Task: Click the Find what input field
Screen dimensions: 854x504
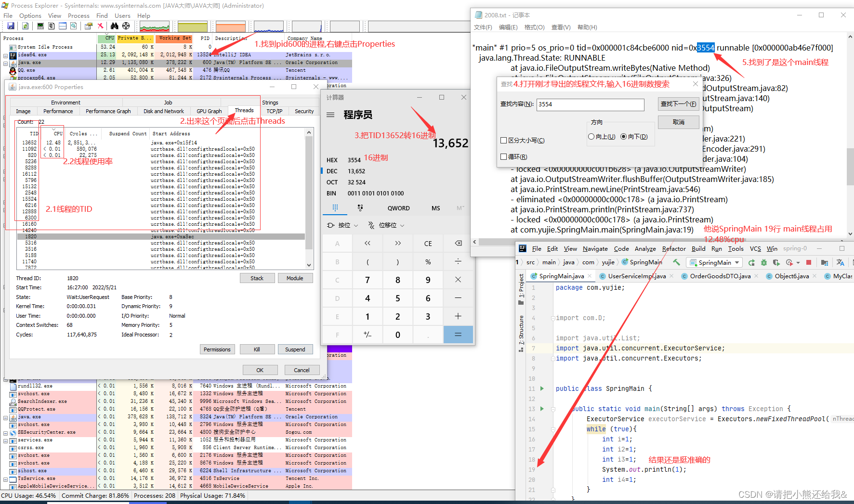Action: coord(591,104)
